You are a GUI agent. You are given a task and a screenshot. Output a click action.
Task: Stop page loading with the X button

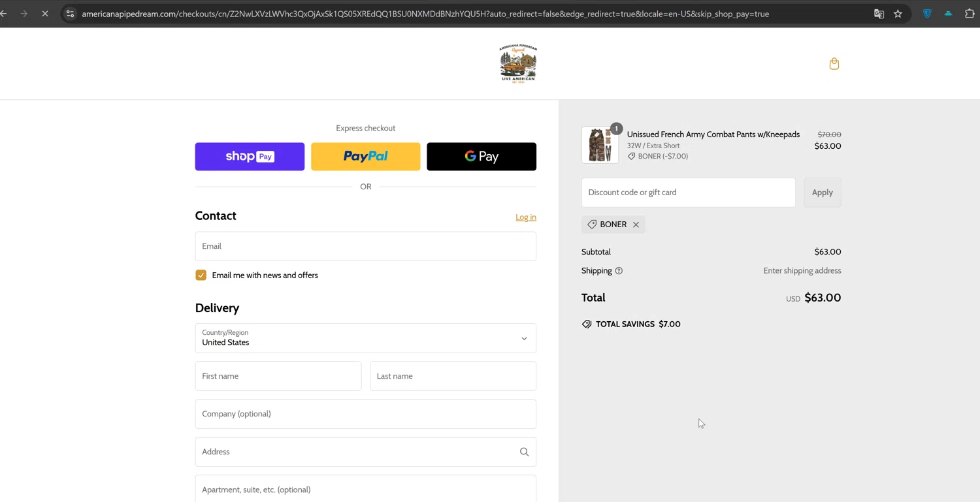[x=45, y=14]
